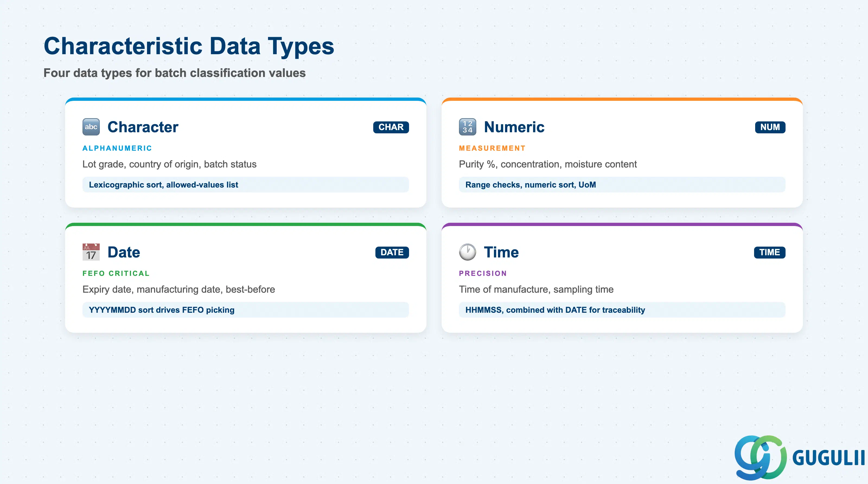868x484 pixels.
Task: Click the MEASUREMENT label
Action: pos(492,148)
